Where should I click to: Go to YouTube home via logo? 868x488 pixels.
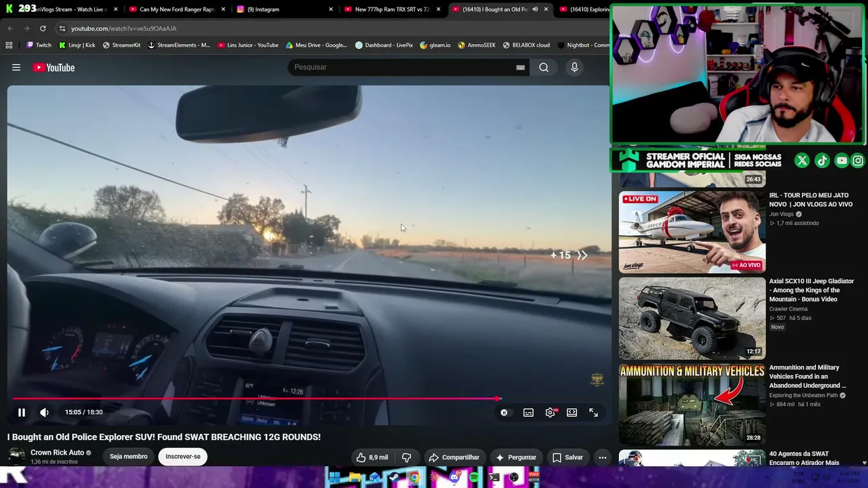pos(54,67)
